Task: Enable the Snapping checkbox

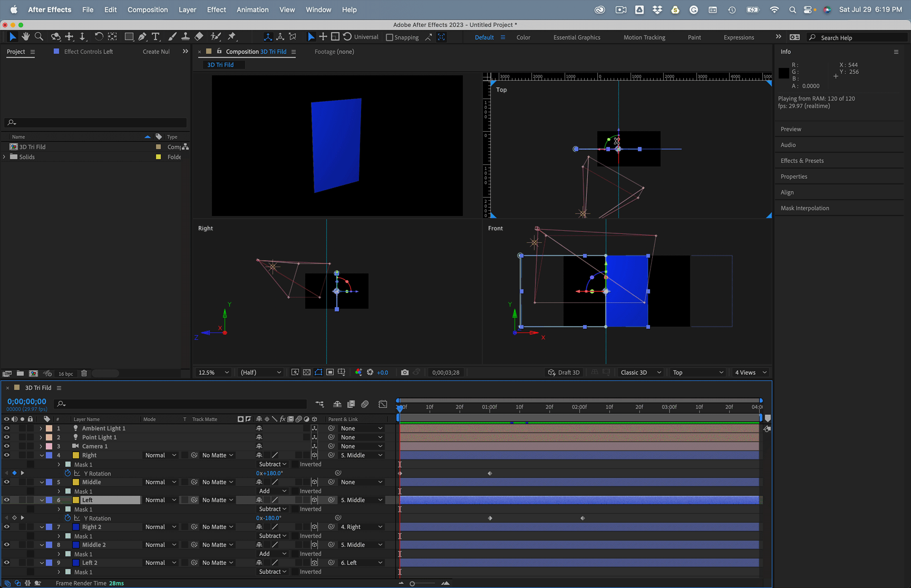Action: pyautogui.click(x=390, y=37)
